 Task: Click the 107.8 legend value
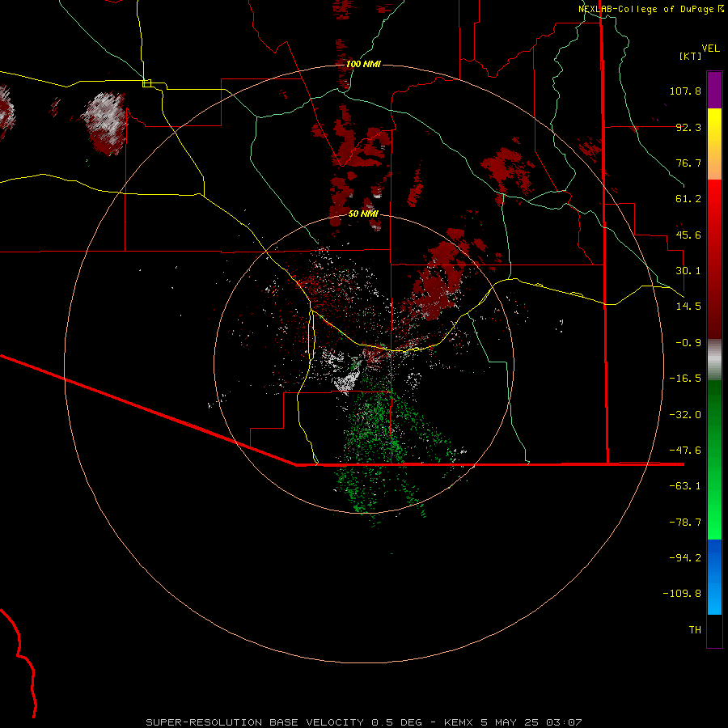[685, 91]
